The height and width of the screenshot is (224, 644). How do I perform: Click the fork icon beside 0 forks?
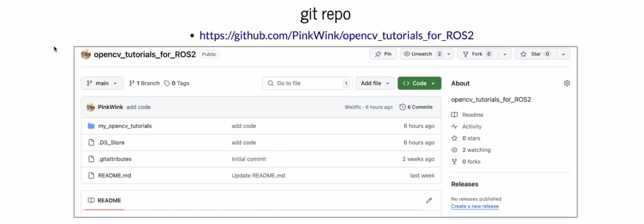click(x=454, y=162)
